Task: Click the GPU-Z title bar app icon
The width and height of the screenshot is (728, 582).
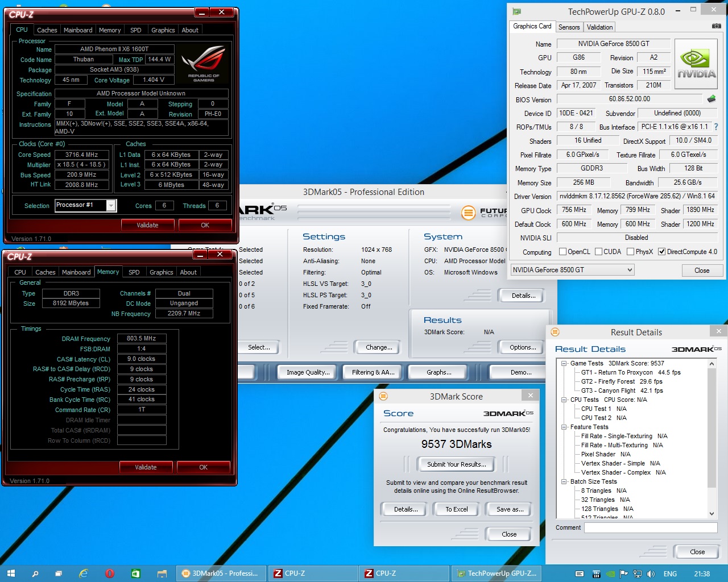Action: 516,11
